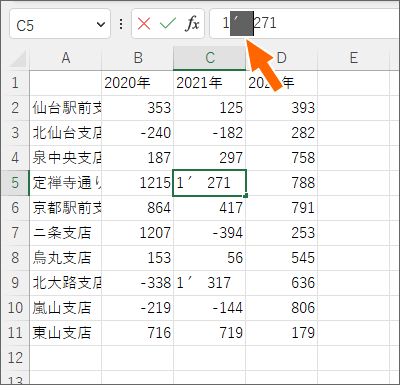Select row 11 header
This screenshot has height=385, width=400.
click(x=15, y=333)
